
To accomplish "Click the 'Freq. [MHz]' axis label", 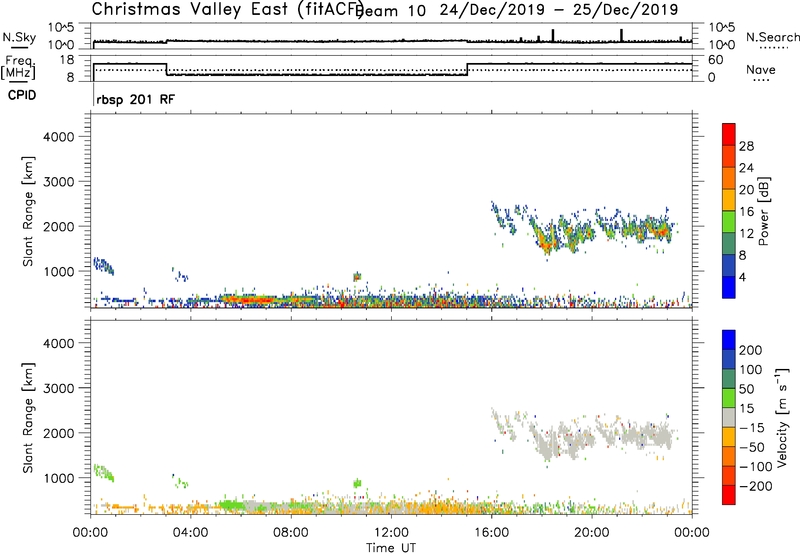I will tap(18, 68).
